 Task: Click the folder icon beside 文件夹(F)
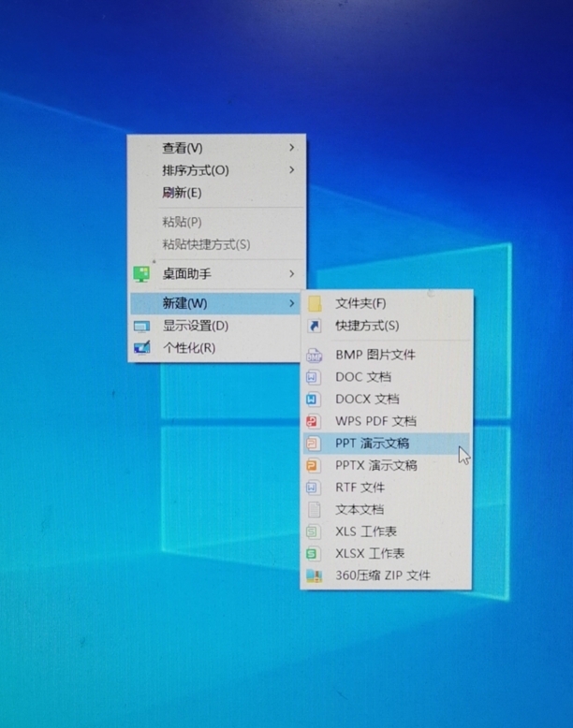[x=315, y=303]
